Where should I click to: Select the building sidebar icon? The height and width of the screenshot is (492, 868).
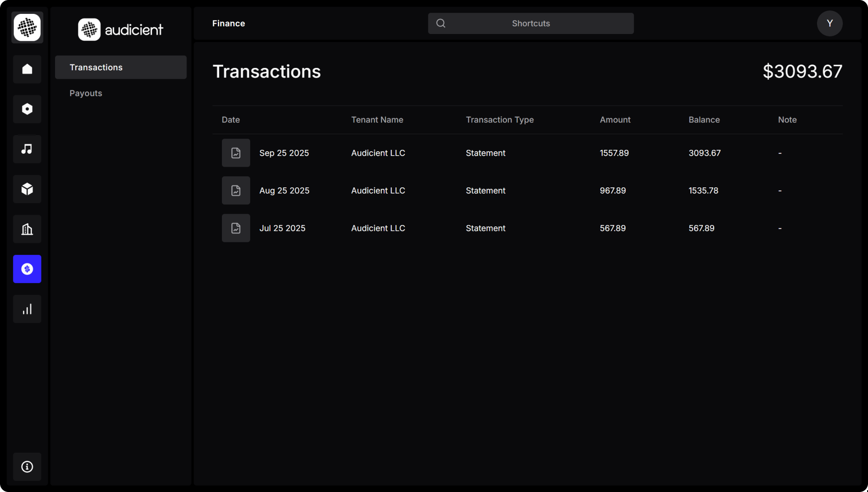27,229
